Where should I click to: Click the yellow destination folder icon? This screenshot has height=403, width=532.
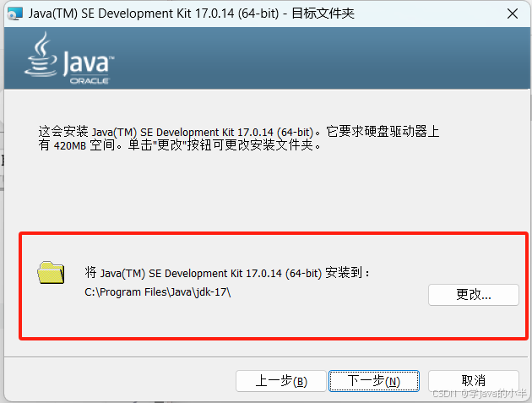pos(51,273)
